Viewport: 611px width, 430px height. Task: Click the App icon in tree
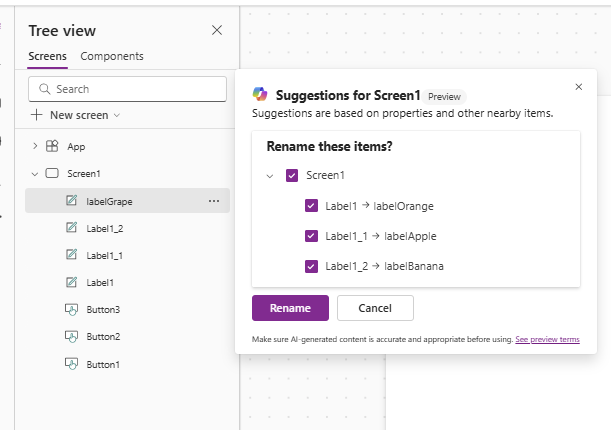coord(52,146)
